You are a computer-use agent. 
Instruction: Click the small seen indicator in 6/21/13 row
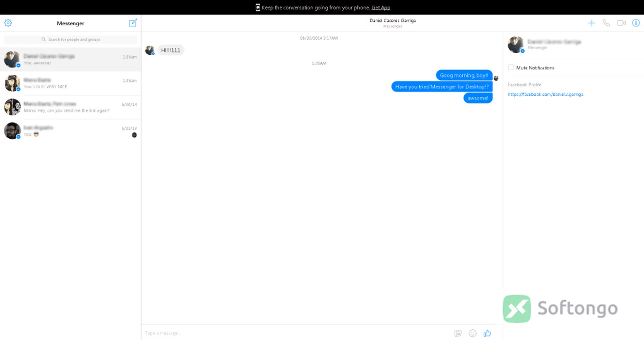click(x=134, y=135)
